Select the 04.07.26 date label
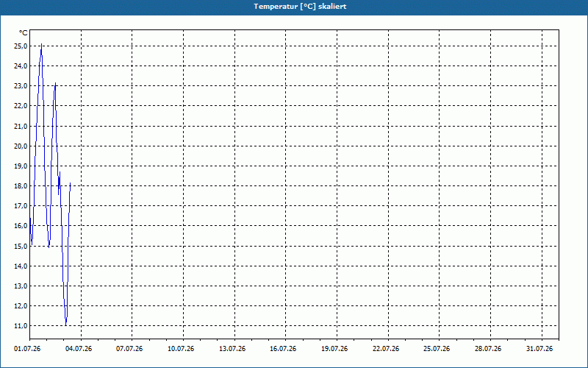 (x=79, y=349)
